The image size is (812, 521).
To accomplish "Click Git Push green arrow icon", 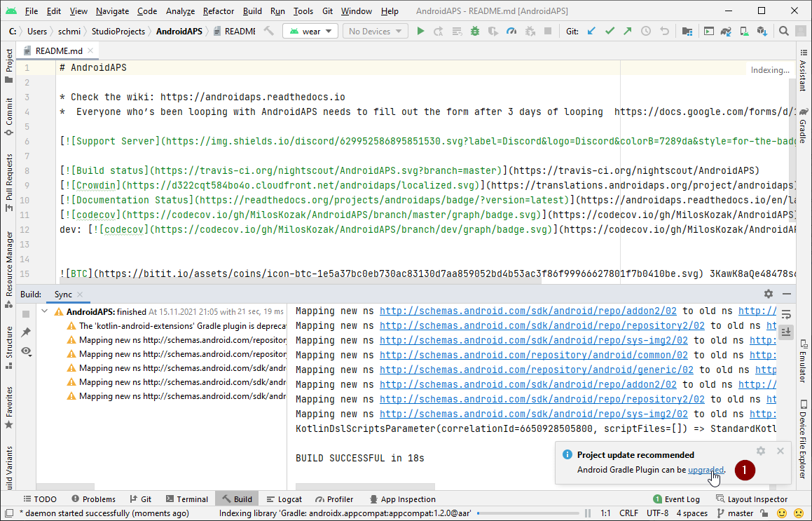I will 628,31.
